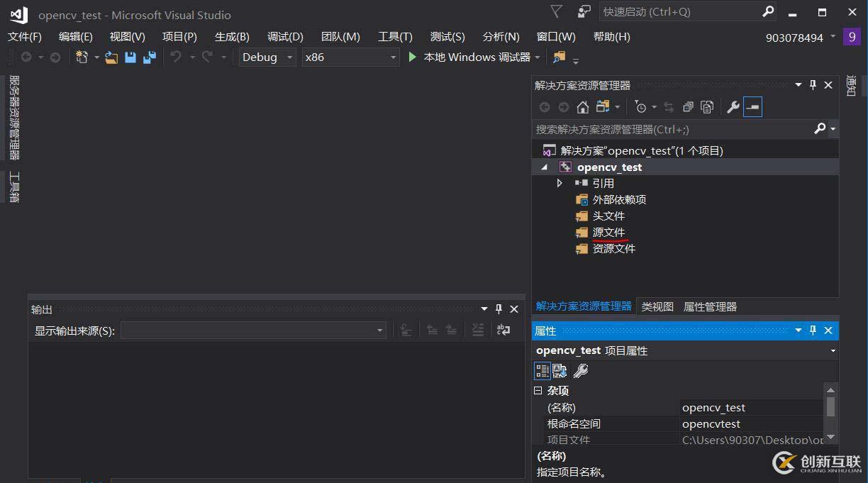Open the notifications flag icon

[x=557, y=12]
